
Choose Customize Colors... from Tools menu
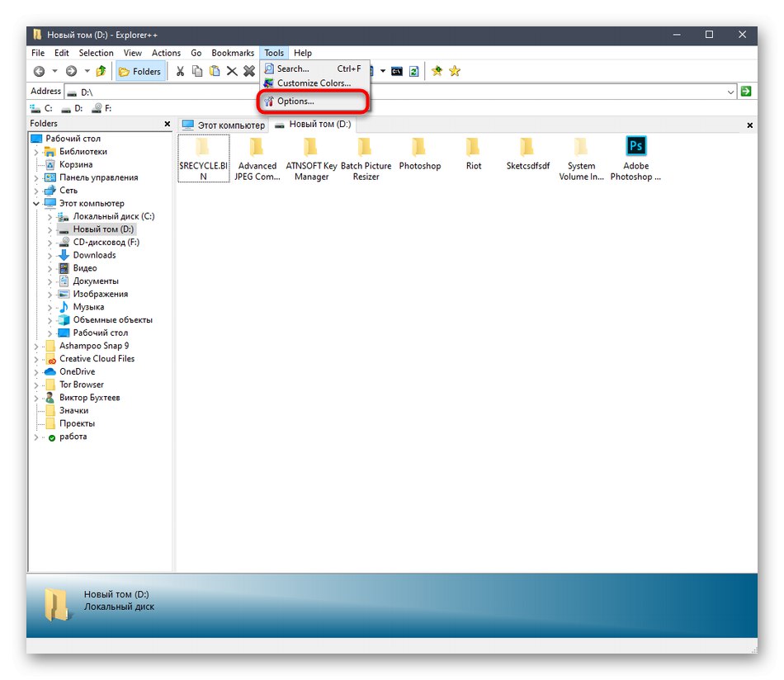coord(314,83)
